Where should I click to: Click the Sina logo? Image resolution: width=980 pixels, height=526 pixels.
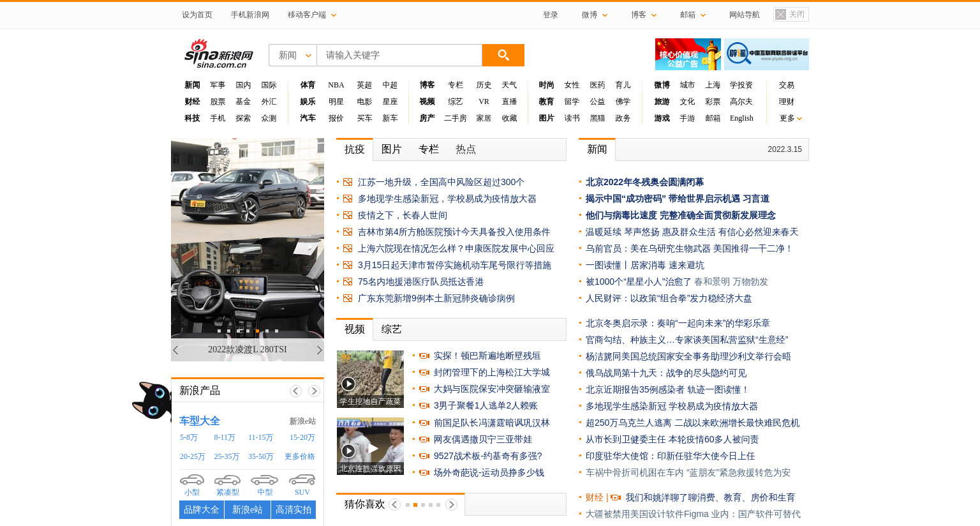(219, 54)
